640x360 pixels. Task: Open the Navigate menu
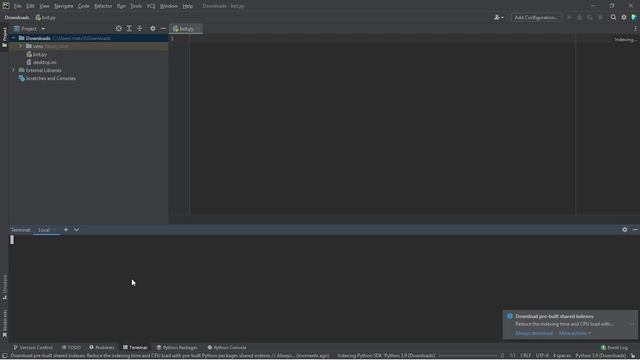64,6
